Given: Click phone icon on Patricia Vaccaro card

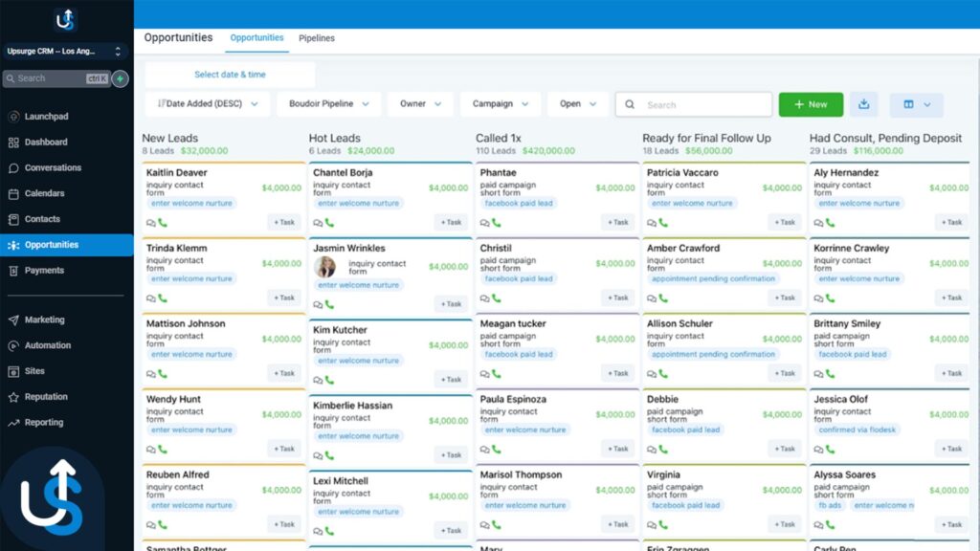Looking at the screenshot, I should pyautogui.click(x=663, y=222).
